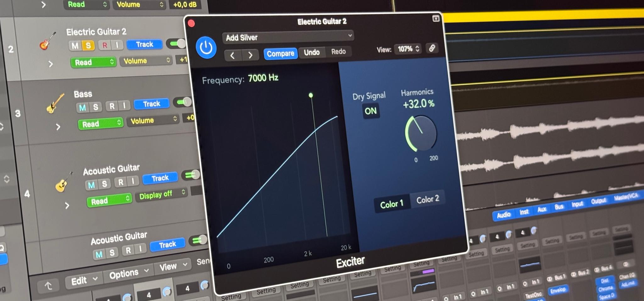This screenshot has width=644, height=301.
Task: Switch to Color 2 in Exciter
Action: [x=428, y=199]
